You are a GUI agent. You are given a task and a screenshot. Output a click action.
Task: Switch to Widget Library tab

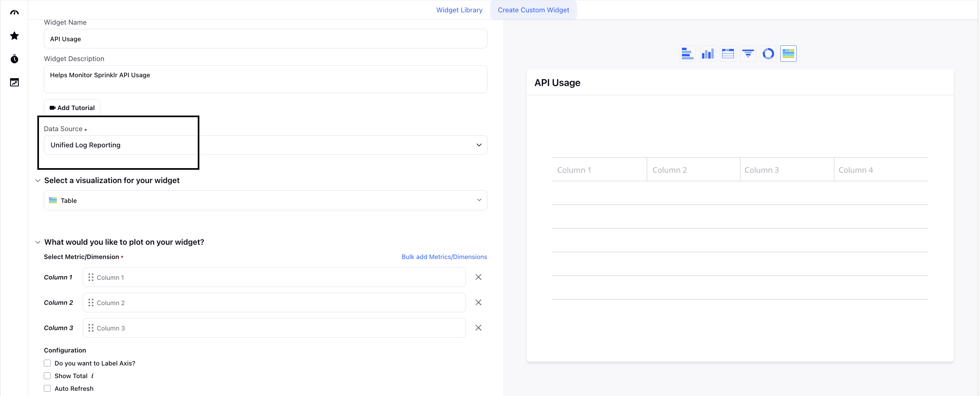pyautogui.click(x=459, y=10)
